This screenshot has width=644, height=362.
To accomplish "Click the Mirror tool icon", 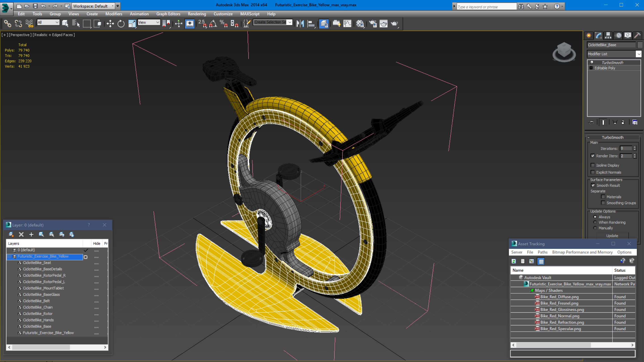I will (x=300, y=23).
